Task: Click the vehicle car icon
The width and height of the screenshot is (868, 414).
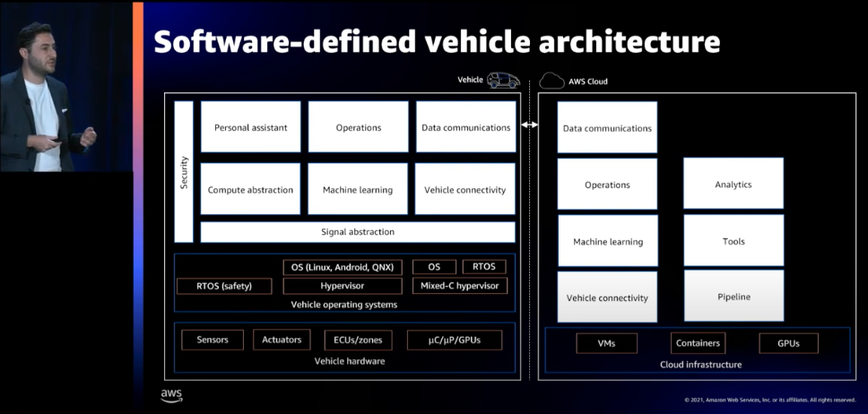Action: 503,81
